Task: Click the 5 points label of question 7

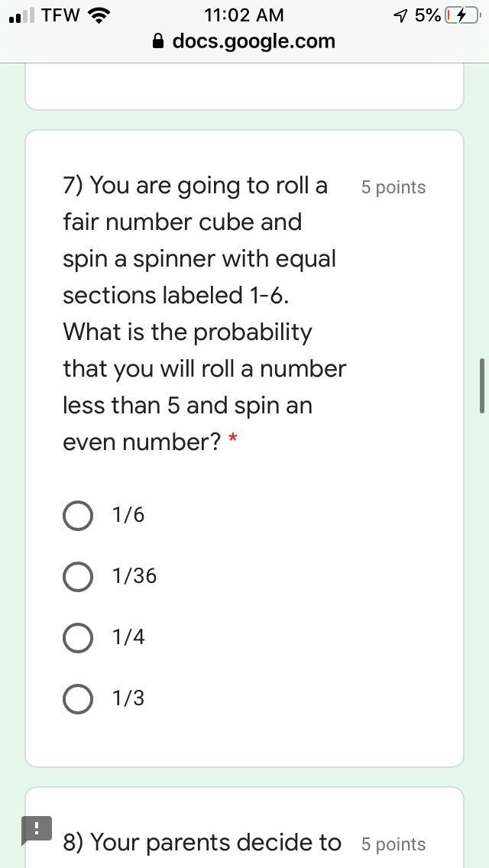Action: [x=393, y=187]
